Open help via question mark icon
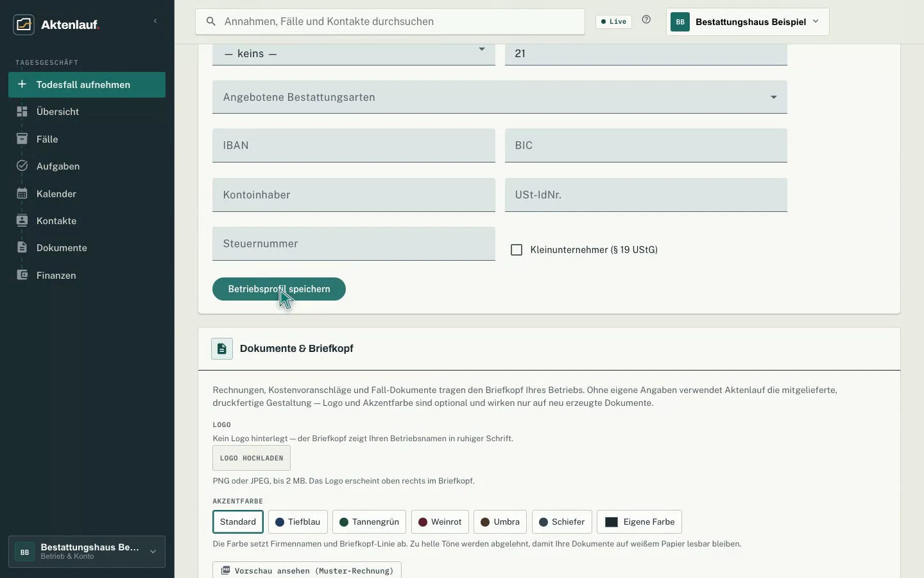The width and height of the screenshot is (924, 578). pos(647,20)
